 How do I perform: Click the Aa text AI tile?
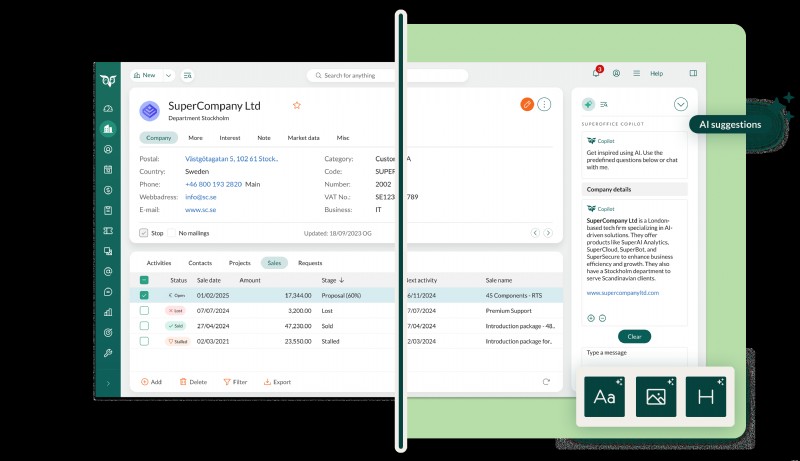click(605, 397)
